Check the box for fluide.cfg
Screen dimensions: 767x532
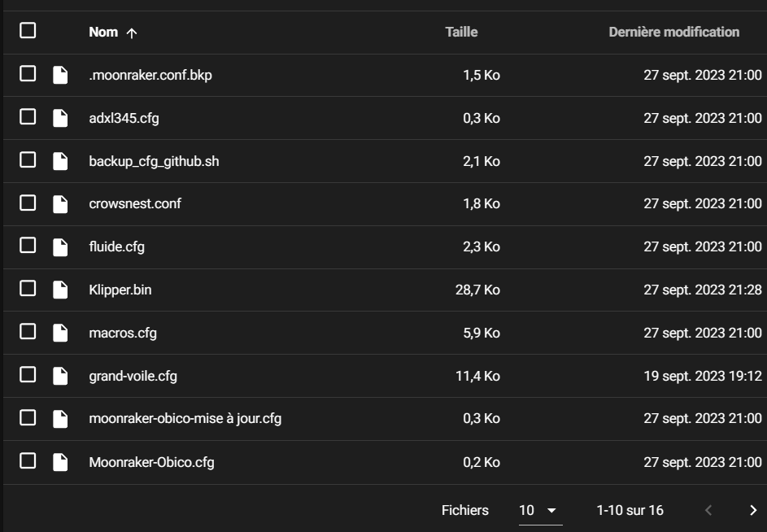pos(28,245)
